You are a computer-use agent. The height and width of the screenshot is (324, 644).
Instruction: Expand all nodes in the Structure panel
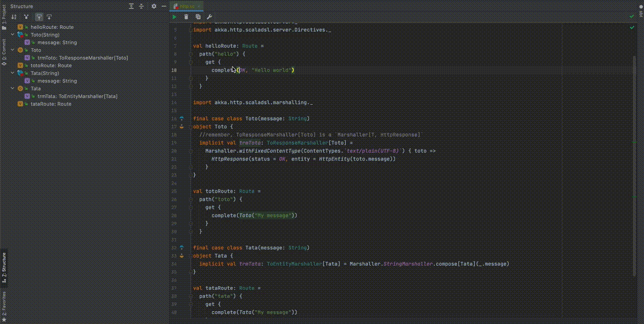pyautogui.click(x=131, y=6)
